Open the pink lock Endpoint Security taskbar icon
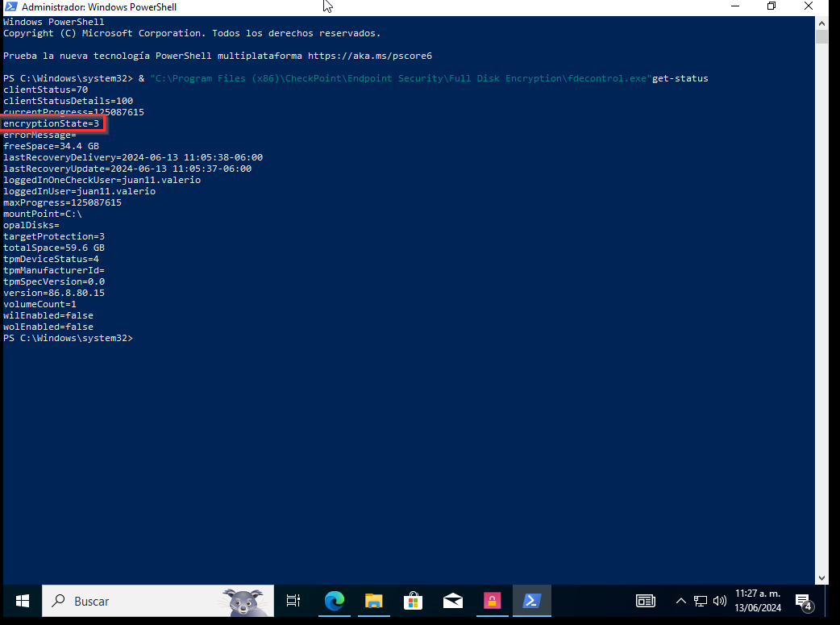 tap(492, 601)
